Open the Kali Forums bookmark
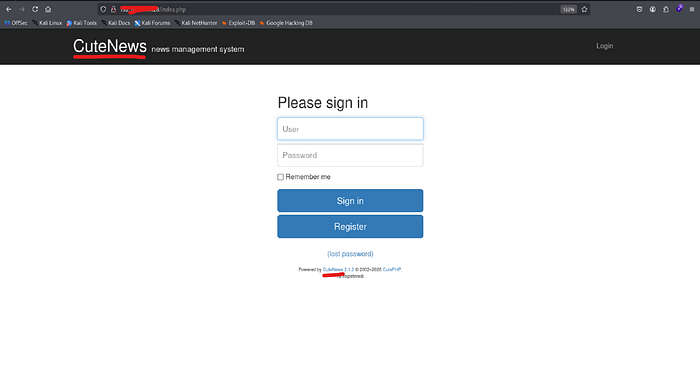This screenshot has width=700, height=377. pos(152,23)
